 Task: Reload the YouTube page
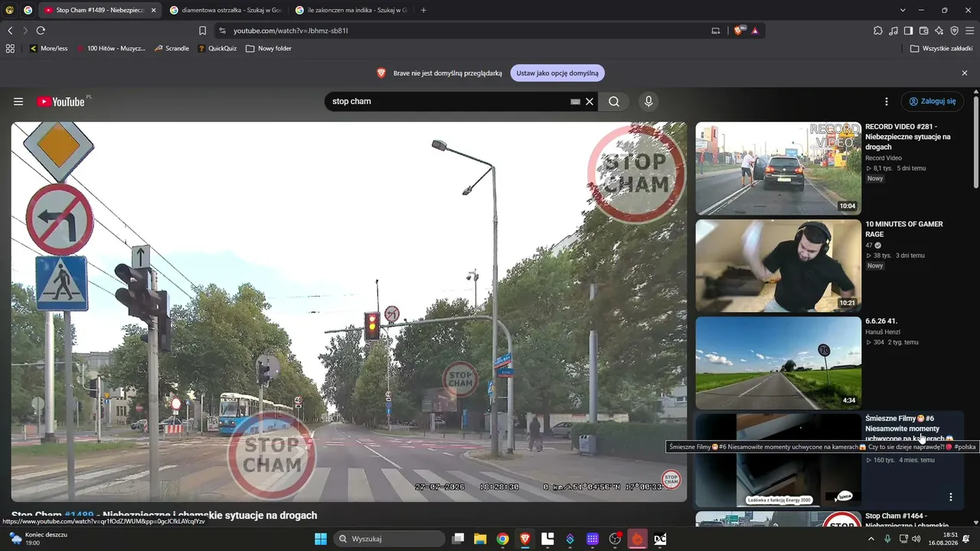coord(41,31)
